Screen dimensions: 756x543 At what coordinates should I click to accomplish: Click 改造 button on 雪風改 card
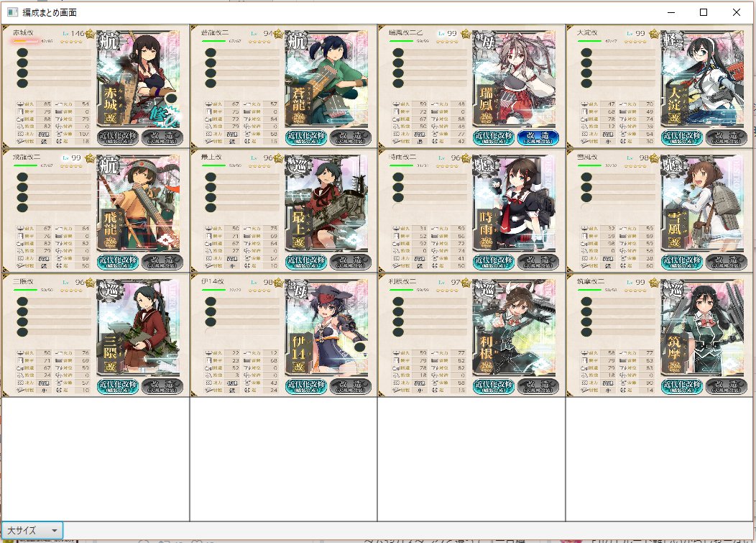click(726, 262)
